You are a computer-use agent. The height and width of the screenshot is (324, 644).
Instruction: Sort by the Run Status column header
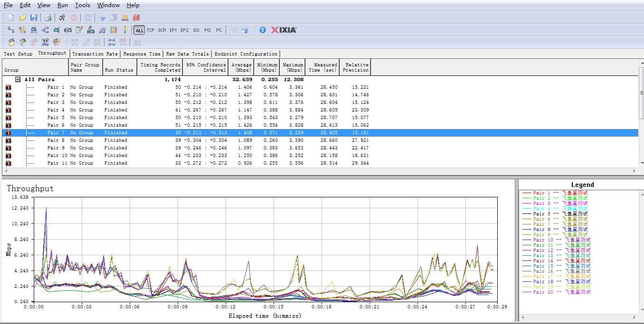[121, 67]
